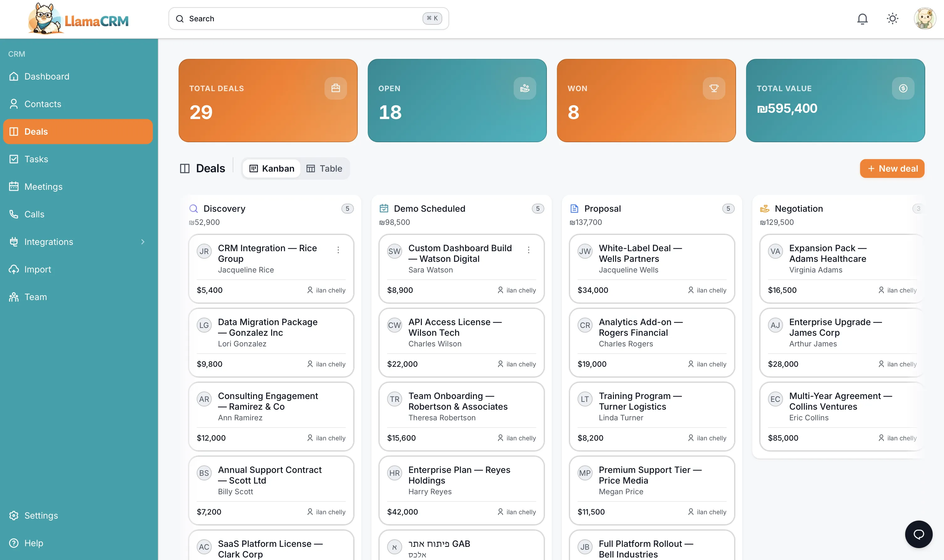944x560 pixels.
Task: Open options menu for Custom Dashboard Build deal
Action: 528,250
